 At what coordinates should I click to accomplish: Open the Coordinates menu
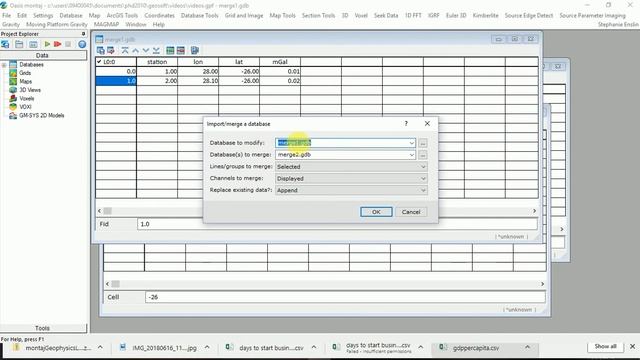[159, 16]
